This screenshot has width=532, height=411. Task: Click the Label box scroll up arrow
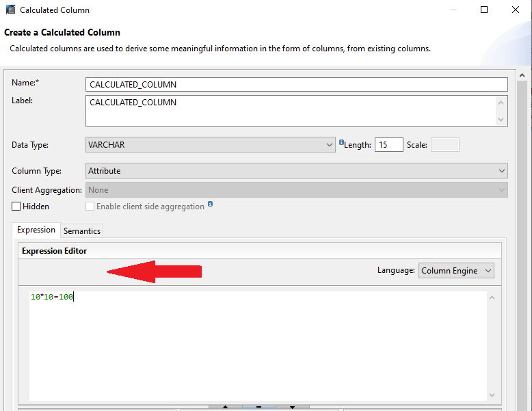[x=501, y=103]
